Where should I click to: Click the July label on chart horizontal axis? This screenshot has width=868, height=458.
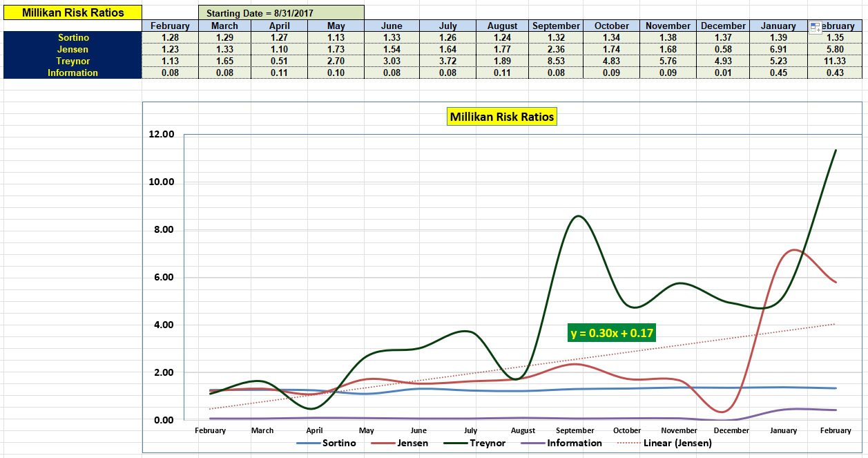pos(470,430)
